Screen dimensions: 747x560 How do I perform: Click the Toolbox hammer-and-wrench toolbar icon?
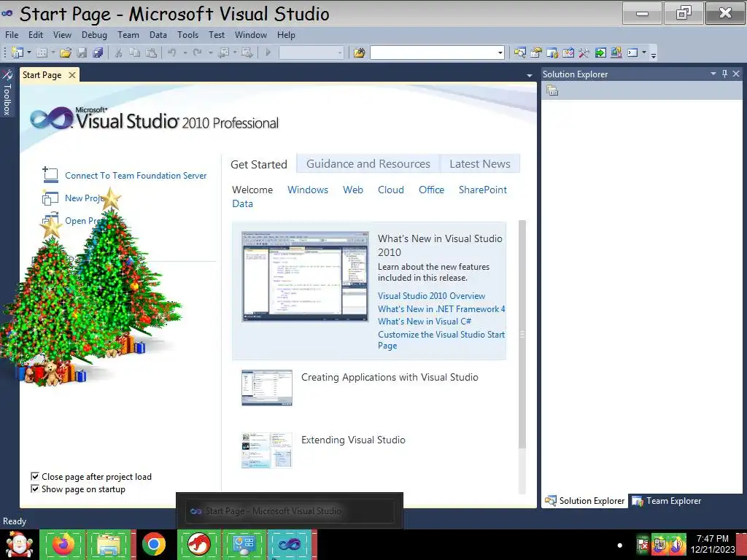[584, 52]
